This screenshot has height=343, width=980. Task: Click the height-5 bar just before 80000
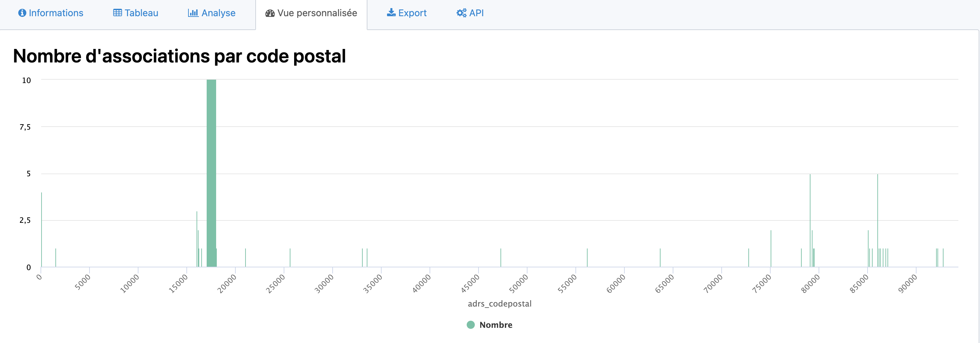pyautogui.click(x=810, y=220)
